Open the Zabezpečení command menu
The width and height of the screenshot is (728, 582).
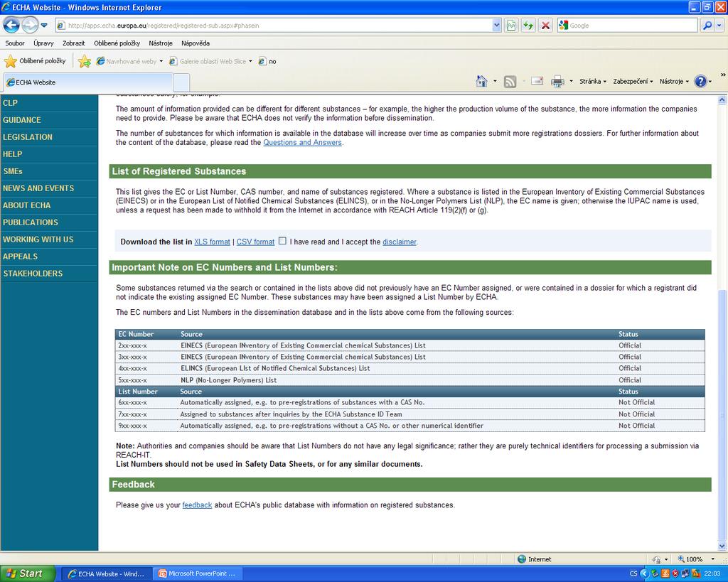(x=633, y=82)
